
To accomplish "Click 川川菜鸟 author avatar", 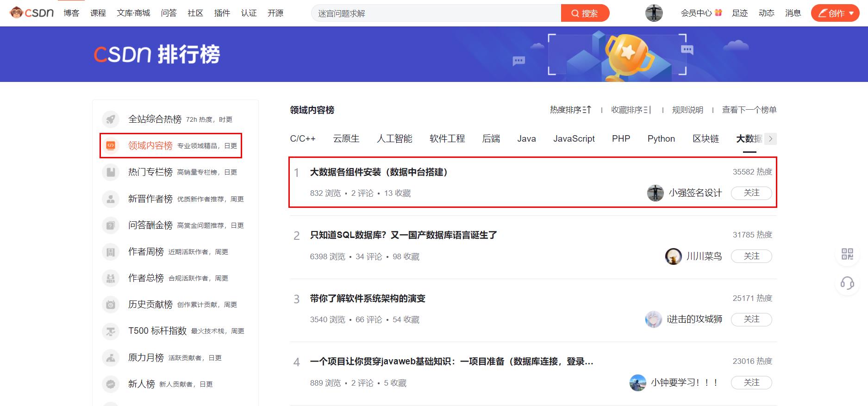I will point(673,256).
